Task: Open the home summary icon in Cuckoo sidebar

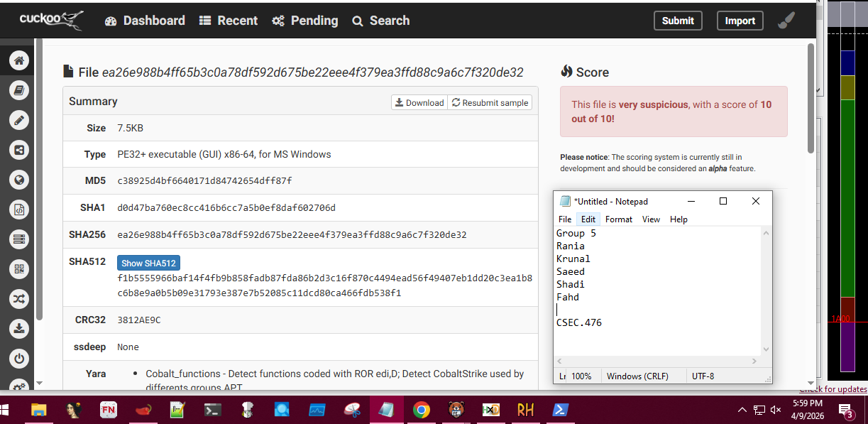Action: click(19, 60)
